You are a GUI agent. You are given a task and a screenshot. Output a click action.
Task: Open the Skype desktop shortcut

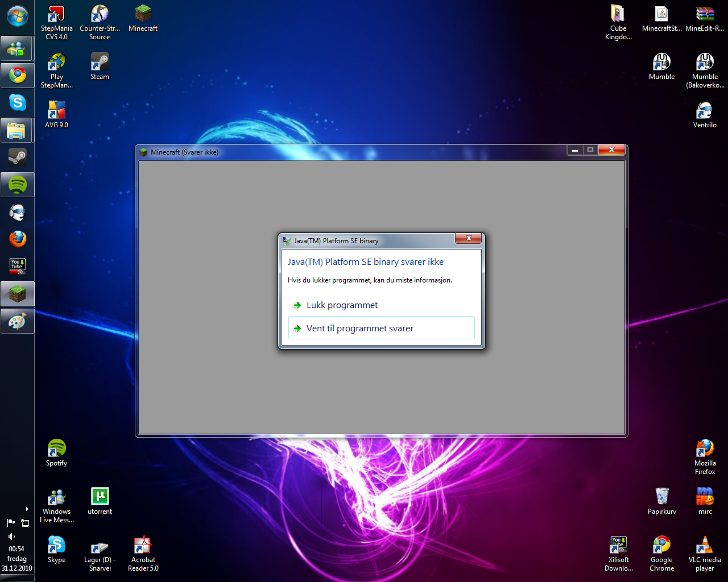pos(56,550)
